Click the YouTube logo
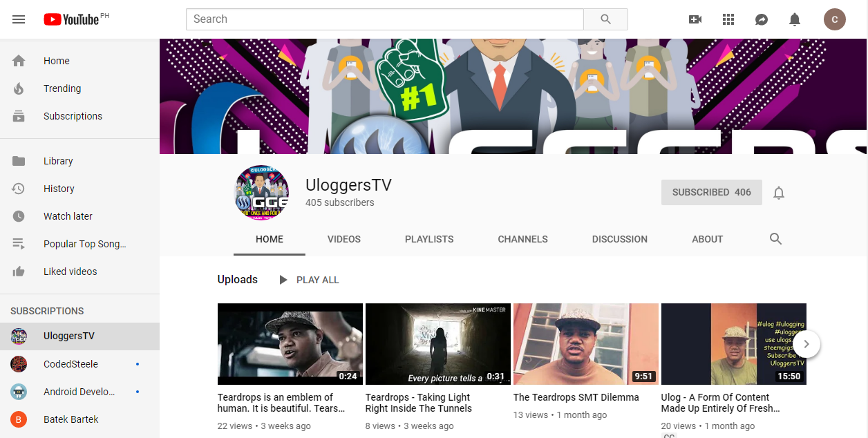Viewport: 868px width, 438px height. tap(72, 19)
